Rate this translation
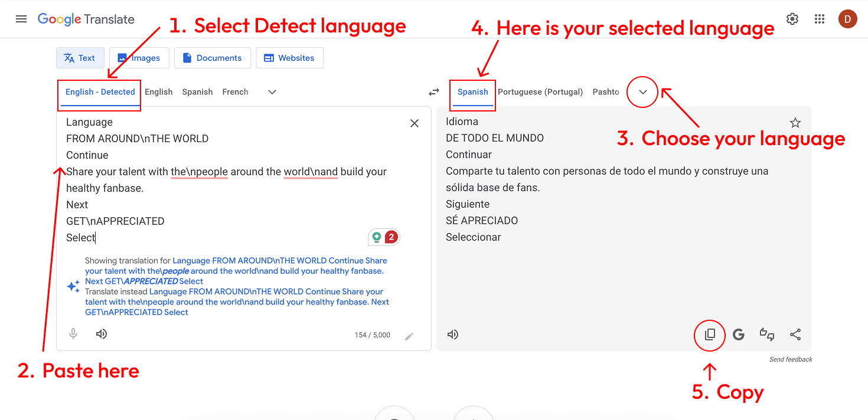The image size is (868, 420). tap(766, 334)
